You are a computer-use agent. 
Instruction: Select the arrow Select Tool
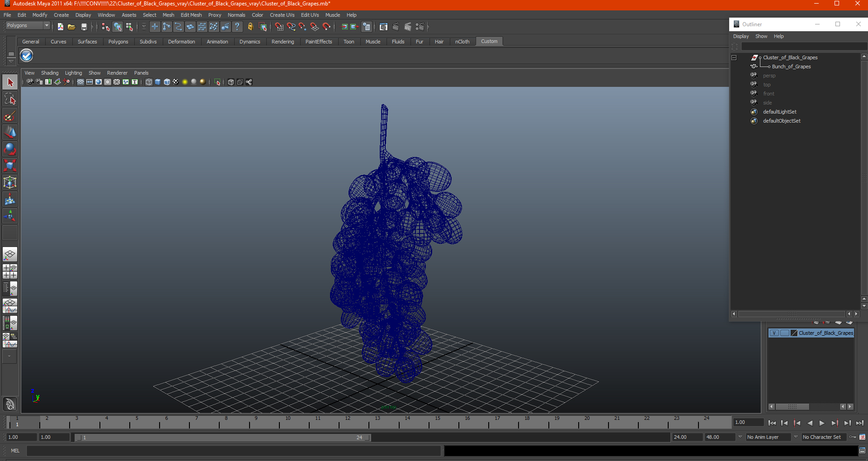click(x=10, y=82)
